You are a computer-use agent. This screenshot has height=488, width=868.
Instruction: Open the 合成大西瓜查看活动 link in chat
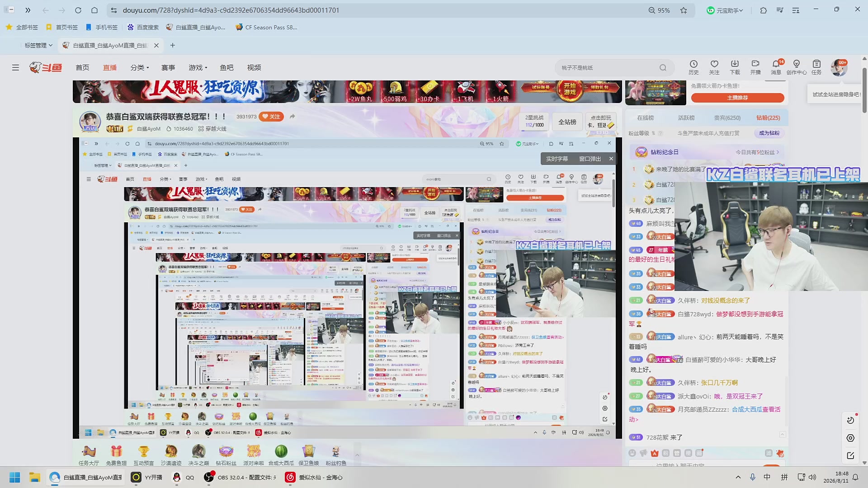(756, 409)
